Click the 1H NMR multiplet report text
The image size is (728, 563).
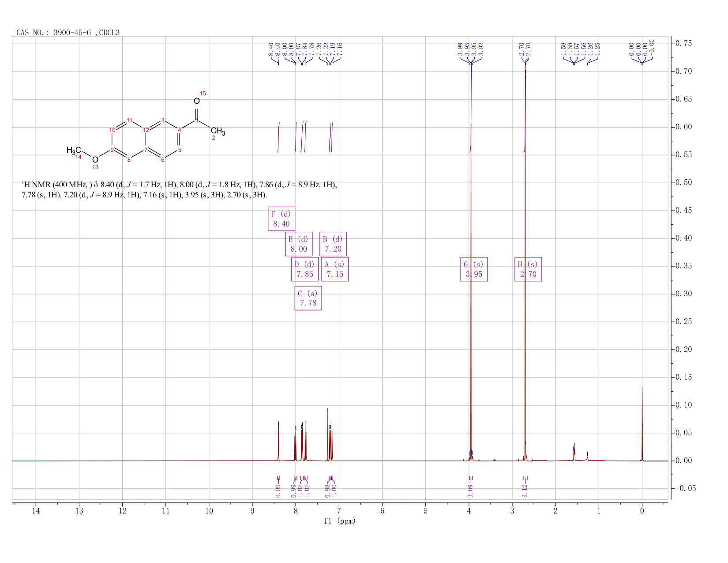tap(180, 189)
